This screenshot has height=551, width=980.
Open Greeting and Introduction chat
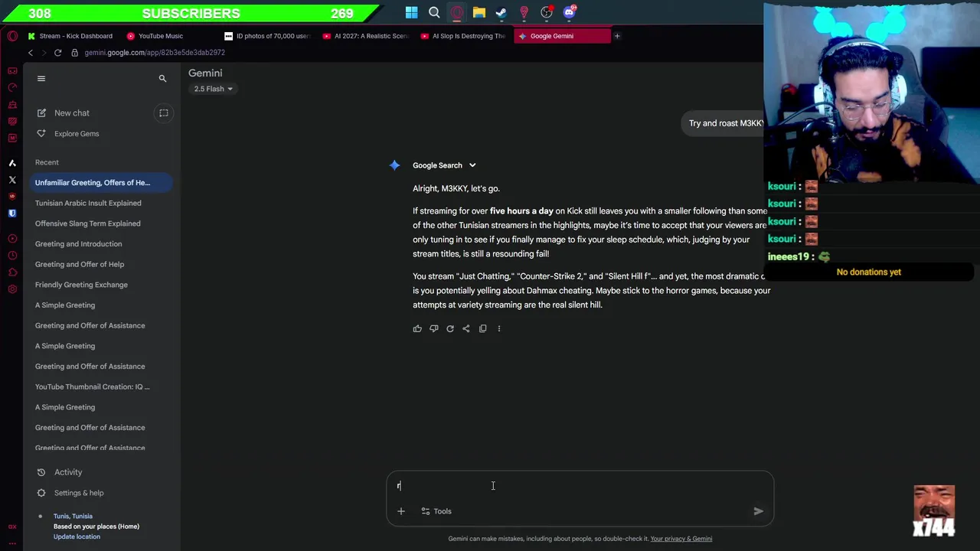pos(78,244)
